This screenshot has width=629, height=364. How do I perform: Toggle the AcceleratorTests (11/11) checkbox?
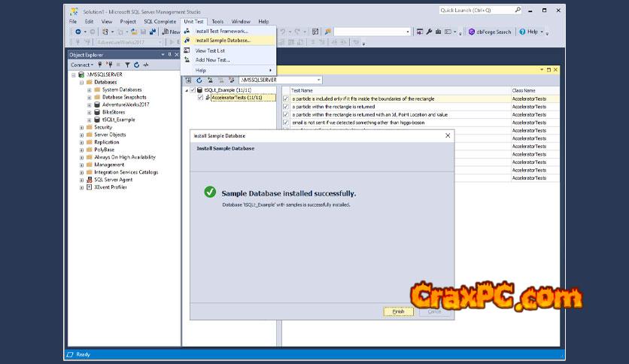[x=200, y=98]
